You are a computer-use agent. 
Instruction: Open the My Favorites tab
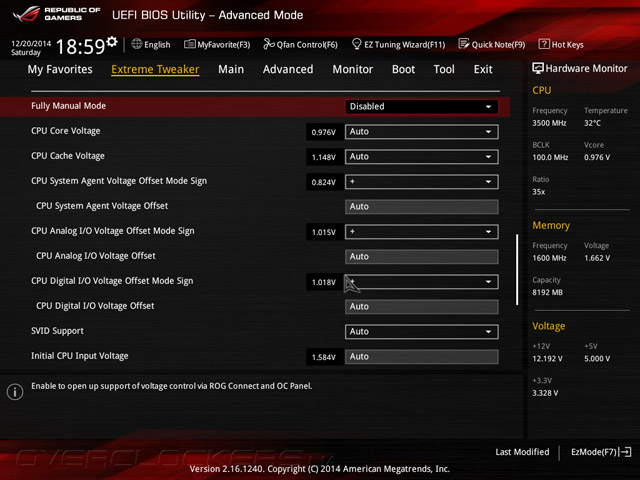tap(60, 69)
